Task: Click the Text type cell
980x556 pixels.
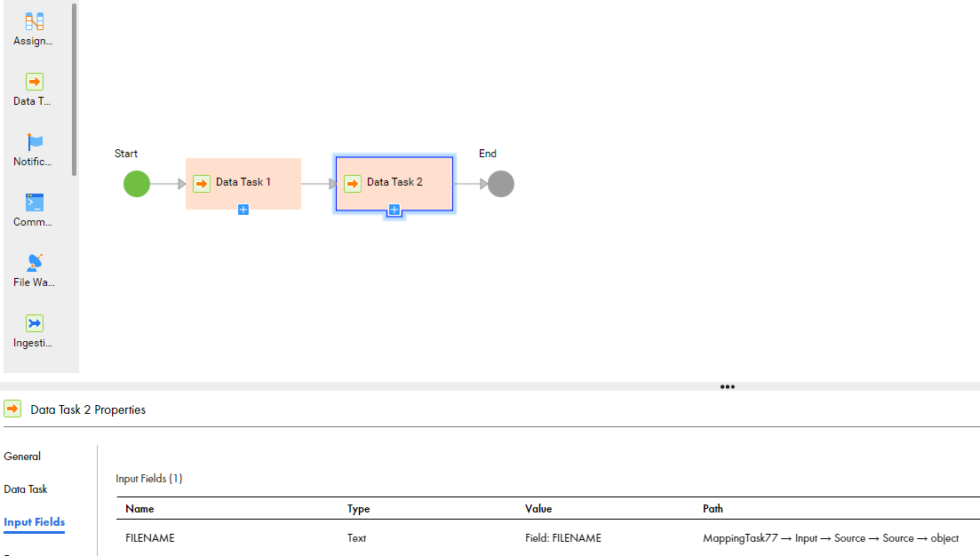Action: point(357,538)
